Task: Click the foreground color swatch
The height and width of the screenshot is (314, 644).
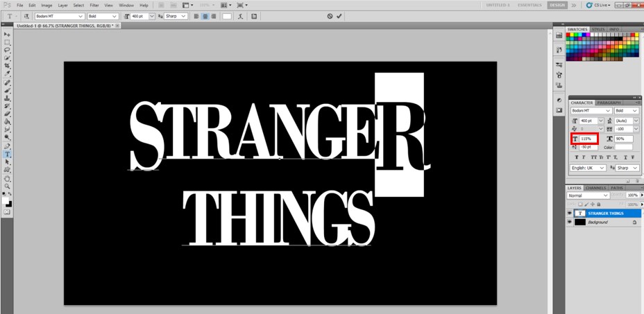Action: [x=6, y=200]
